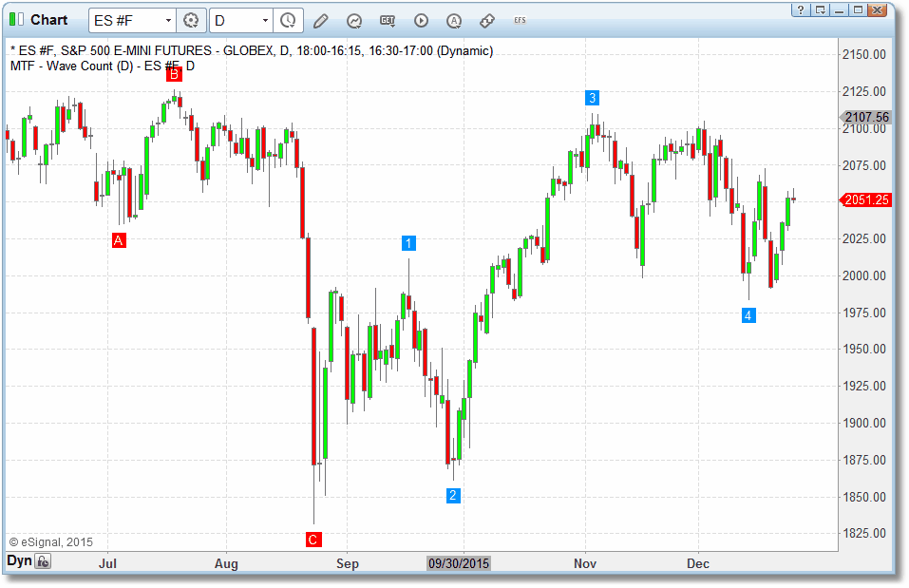
Task: Click the Aug time axis label
Action: tap(226, 563)
